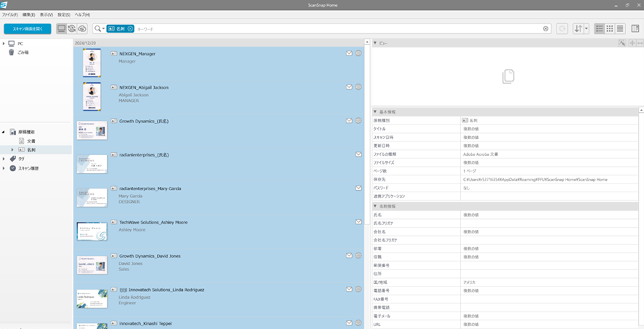Expand the スキャン履歴 tree node
Viewport: 644px width, 329px height.
tap(3, 168)
